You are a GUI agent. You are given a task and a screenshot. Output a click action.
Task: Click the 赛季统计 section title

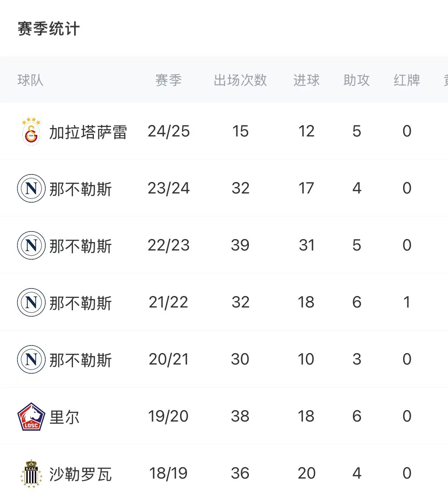pos(49,29)
